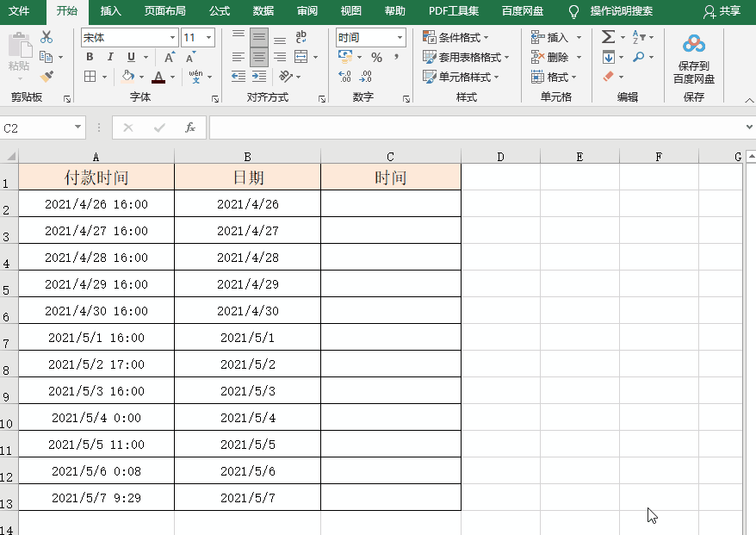Click the Paste clipboard icon
756x535 pixels.
19,46
